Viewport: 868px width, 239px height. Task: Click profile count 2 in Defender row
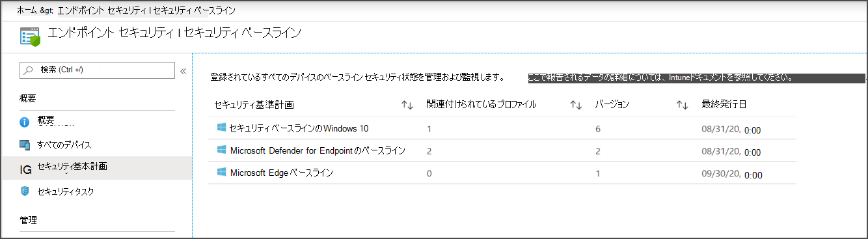pos(429,151)
